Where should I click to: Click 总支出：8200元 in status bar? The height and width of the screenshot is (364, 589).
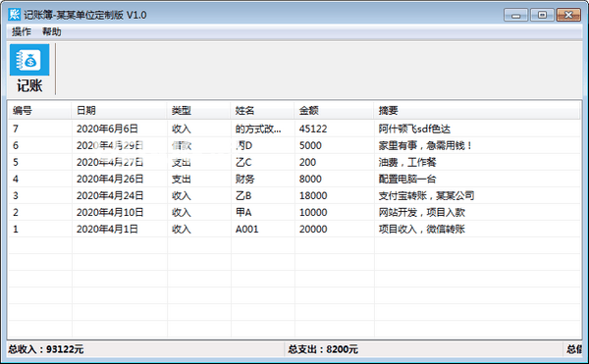coord(323,349)
